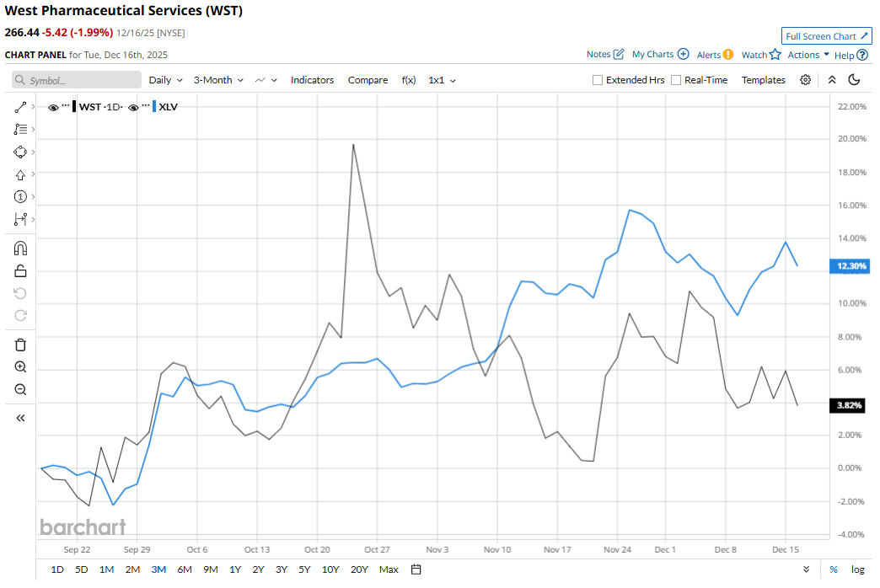This screenshot has width=880, height=588.
Task: Zoom in with the magnifier plus icon
Action: [x=20, y=367]
